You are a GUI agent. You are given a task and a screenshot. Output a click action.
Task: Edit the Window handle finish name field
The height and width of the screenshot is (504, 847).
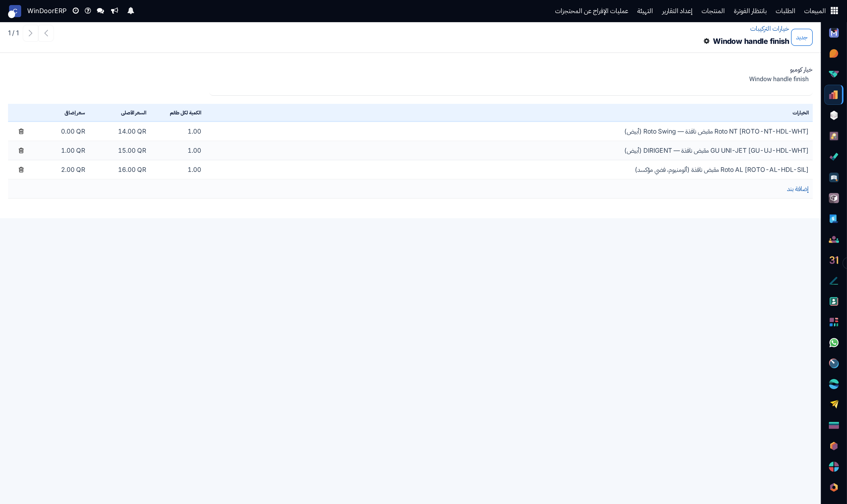(x=779, y=79)
